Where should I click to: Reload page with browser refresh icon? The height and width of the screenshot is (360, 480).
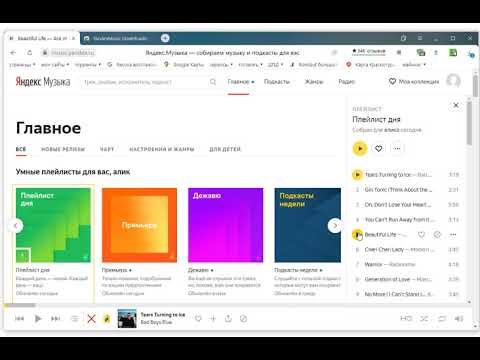(30, 53)
